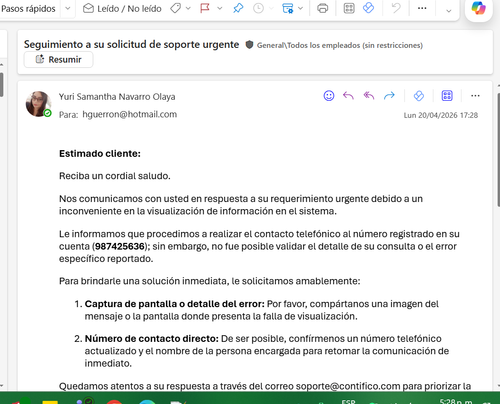Click Número de contacto directo text
Viewport: 500px width, 404px height.
click(152, 339)
